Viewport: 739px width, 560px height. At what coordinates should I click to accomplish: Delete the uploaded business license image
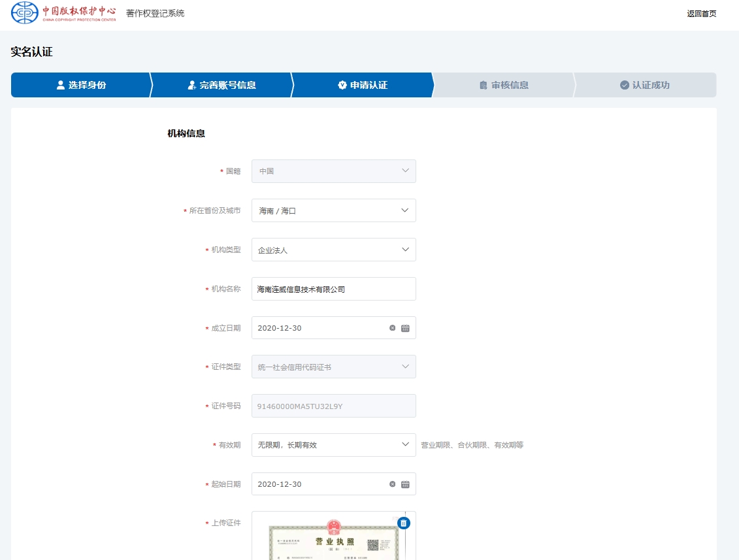click(404, 523)
